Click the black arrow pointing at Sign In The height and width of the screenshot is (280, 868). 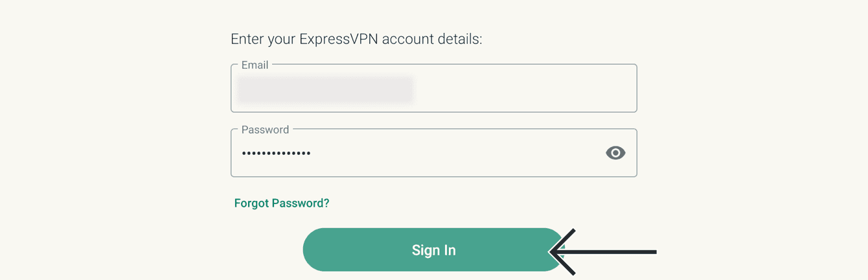[x=603, y=251]
